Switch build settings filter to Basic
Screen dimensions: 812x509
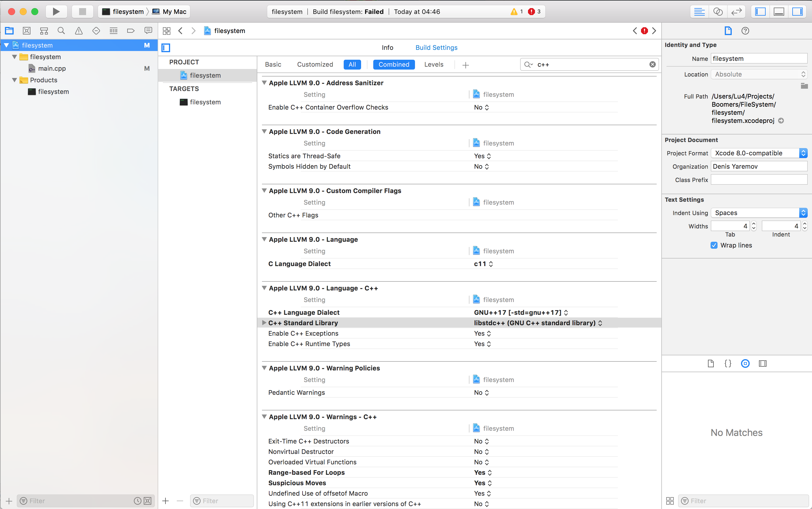pyautogui.click(x=273, y=64)
